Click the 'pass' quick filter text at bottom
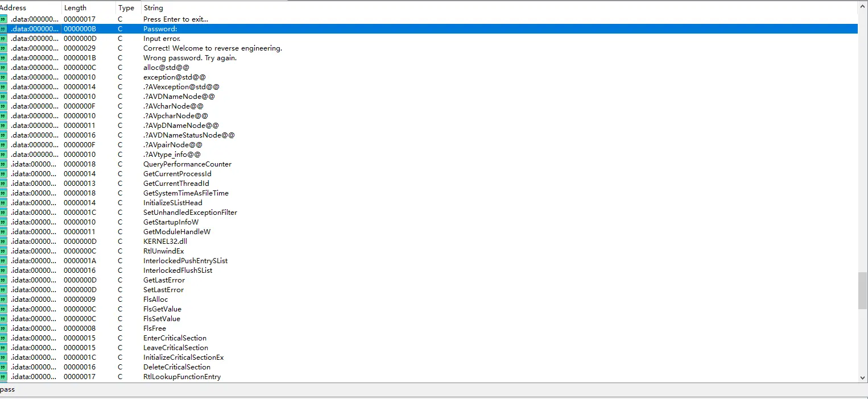868x399 pixels. click(7, 390)
